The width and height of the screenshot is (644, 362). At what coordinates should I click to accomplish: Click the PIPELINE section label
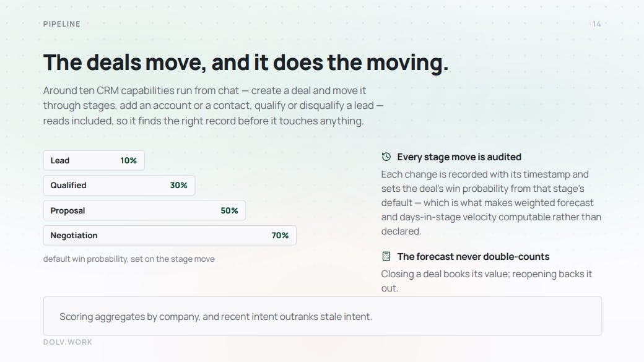(61, 24)
